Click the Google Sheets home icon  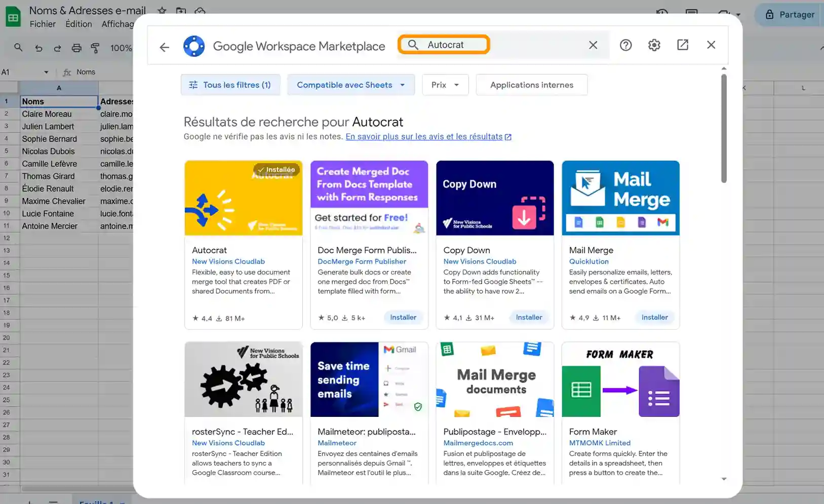pyautogui.click(x=13, y=17)
